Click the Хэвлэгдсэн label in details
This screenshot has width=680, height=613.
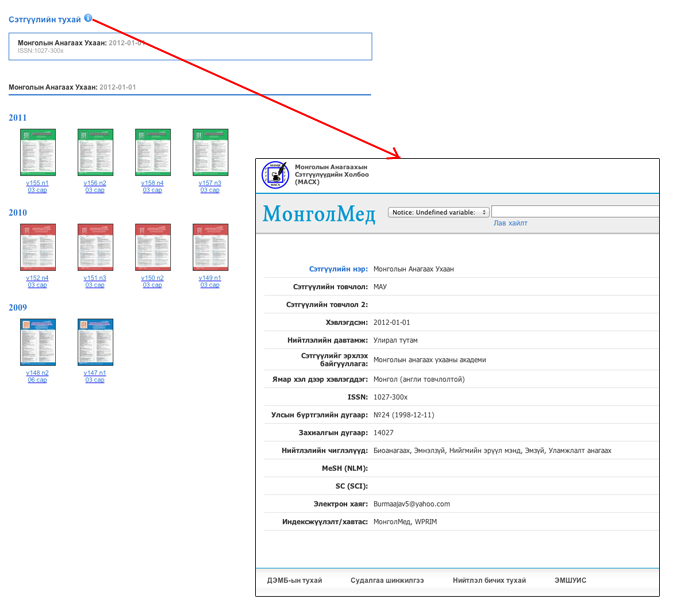pyautogui.click(x=347, y=323)
